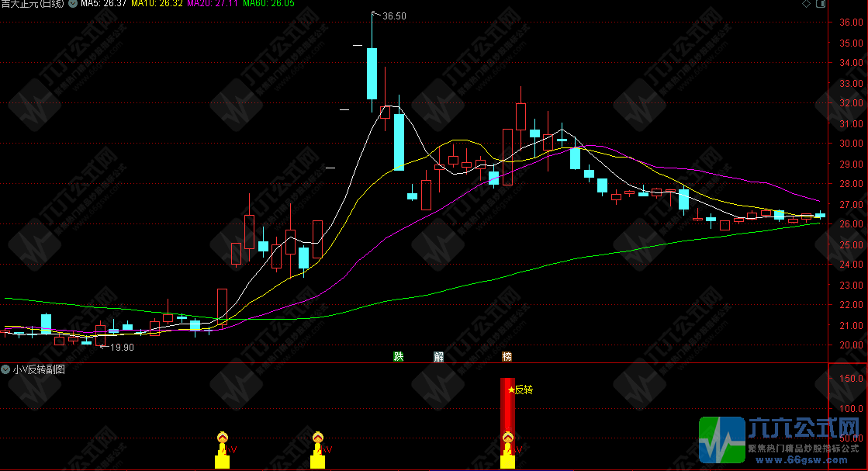Click the first small V signal icon

pos(222,439)
